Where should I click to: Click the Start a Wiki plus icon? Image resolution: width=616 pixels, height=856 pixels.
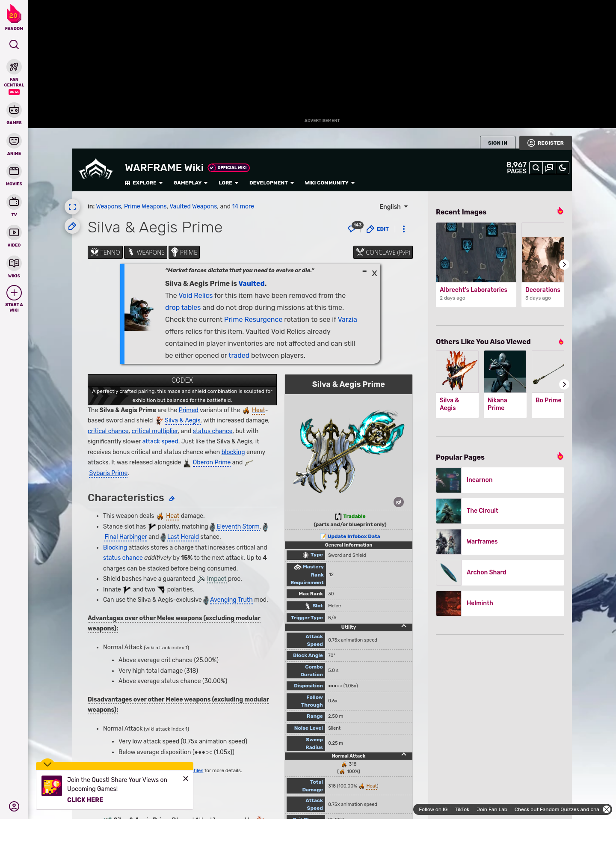click(x=14, y=293)
